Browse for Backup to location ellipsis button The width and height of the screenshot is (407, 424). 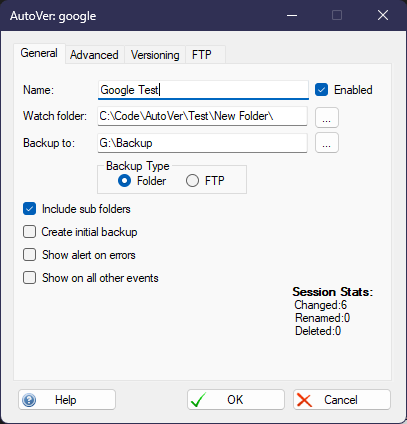(327, 143)
